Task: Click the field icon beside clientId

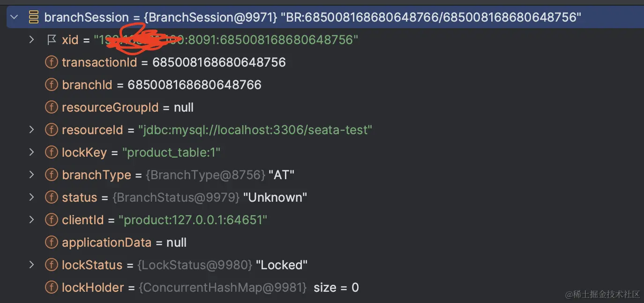Action: (52, 220)
